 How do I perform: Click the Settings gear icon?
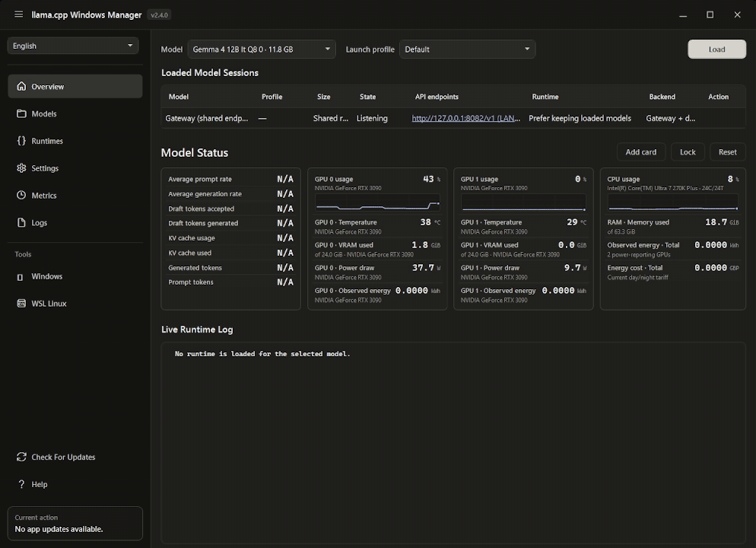(x=21, y=168)
